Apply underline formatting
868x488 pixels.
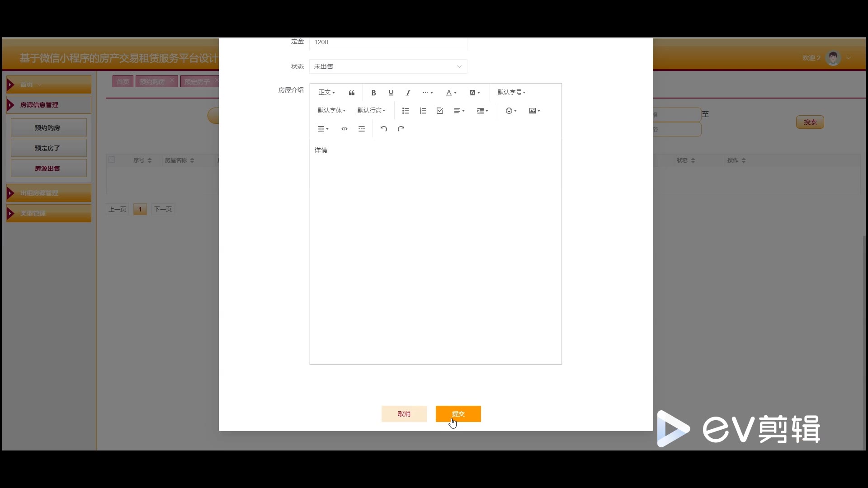click(x=391, y=93)
